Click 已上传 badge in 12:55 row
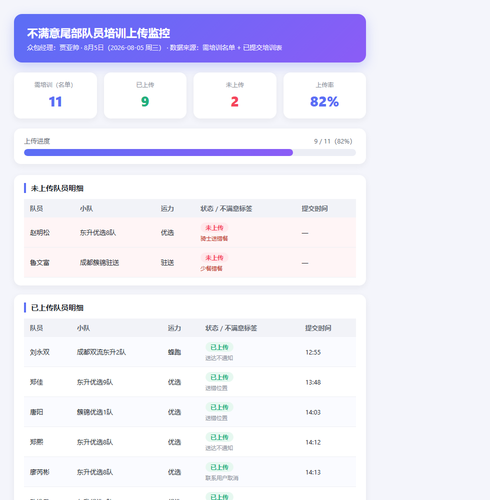Viewport: 490px width, 500px height. click(219, 347)
